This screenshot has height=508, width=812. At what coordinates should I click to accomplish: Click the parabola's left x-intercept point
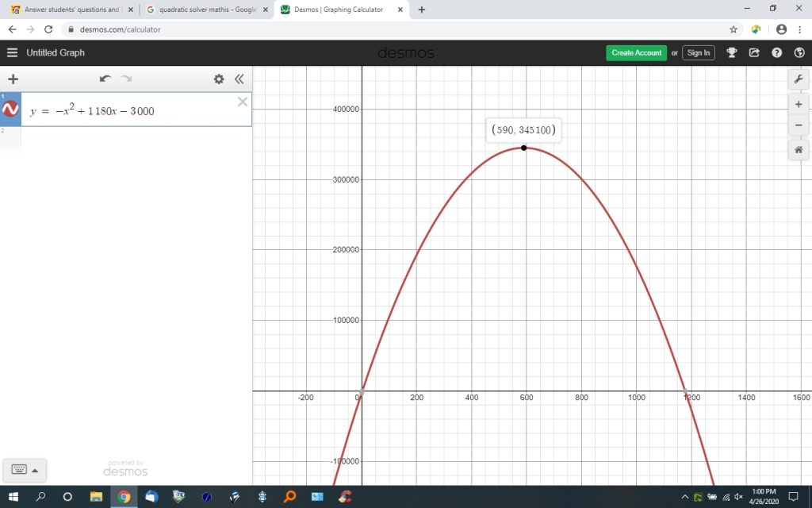click(362, 391)
